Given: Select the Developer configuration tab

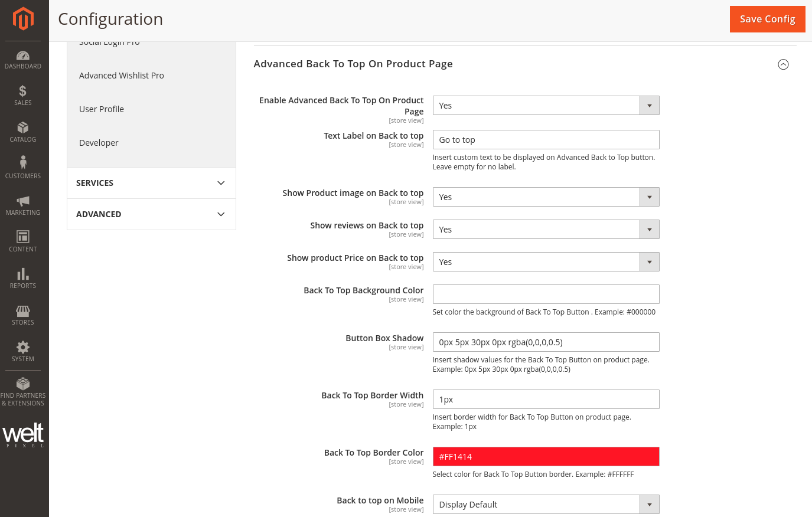Looking at the screenshot, I should 99,143.
